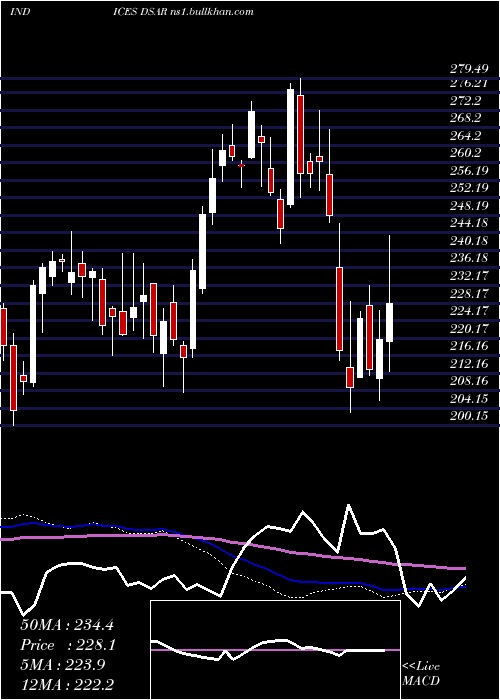Click the 260.2 price level
Image resolution: width=500 pixels, height=700 pixels.
point(466,154)
